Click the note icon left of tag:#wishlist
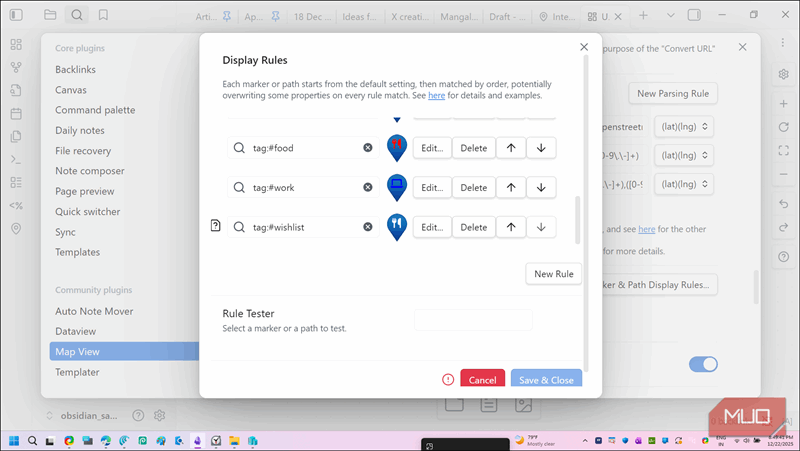The image size is (800, 451). 214,227
